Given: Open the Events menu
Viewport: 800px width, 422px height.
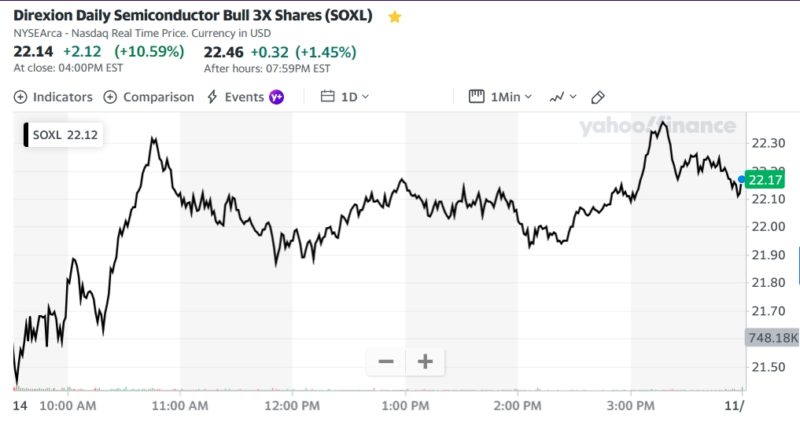Looking at the screenshot, I should 235,97.
